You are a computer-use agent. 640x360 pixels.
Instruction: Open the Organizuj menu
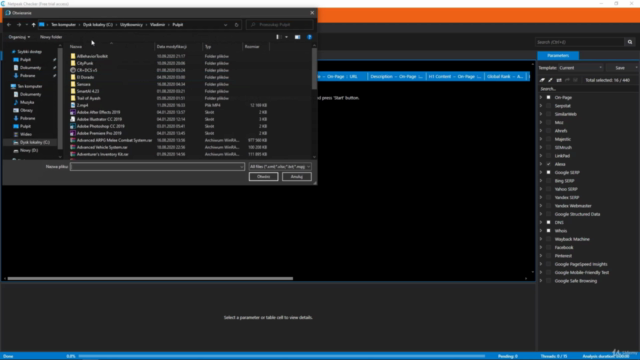[x=19, y=37]
